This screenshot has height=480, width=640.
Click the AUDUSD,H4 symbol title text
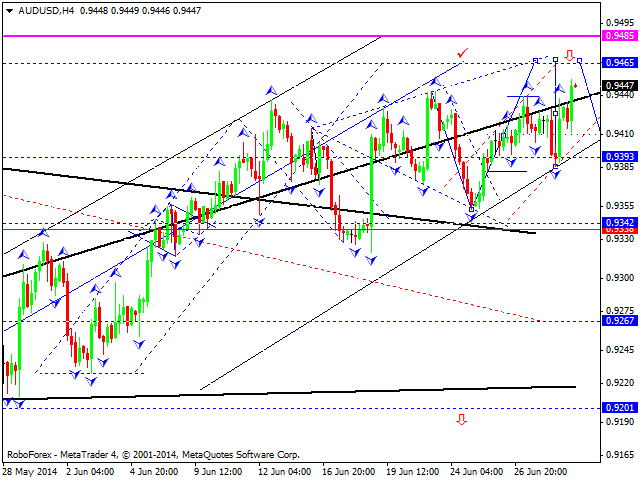46,11
